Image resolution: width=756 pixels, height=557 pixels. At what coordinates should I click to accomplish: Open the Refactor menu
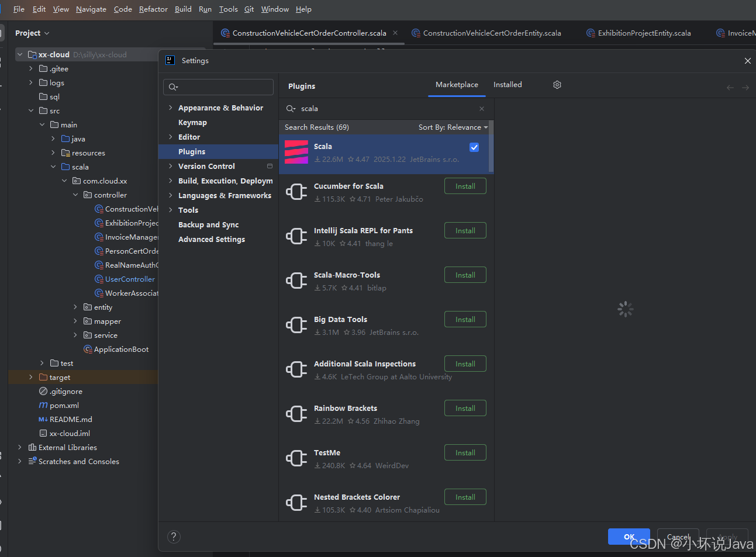click(153, 9)
